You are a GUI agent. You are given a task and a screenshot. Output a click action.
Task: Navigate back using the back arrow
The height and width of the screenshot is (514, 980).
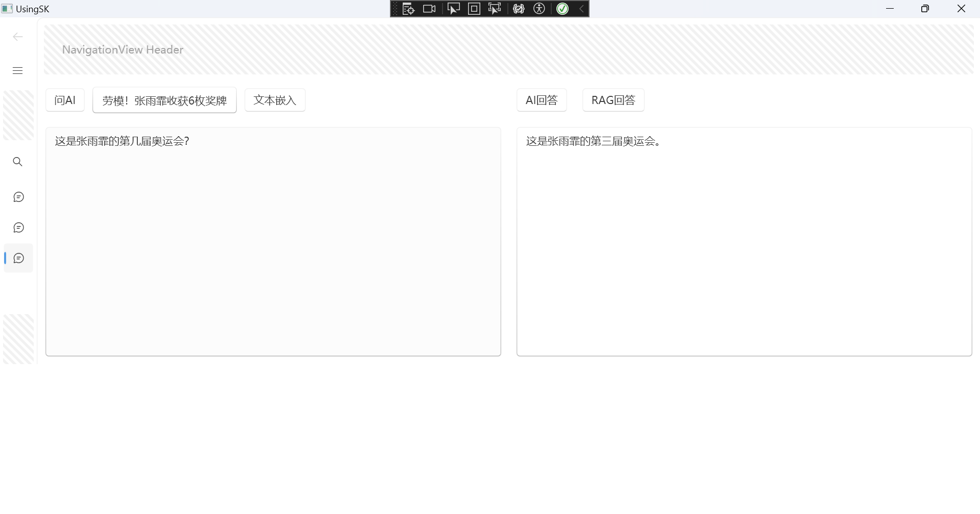coord(18,36)
